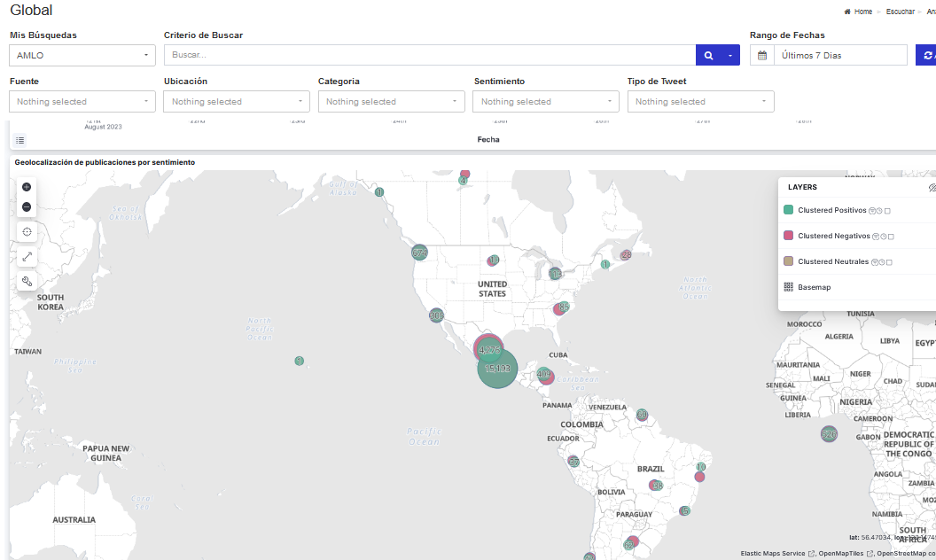Click filter icon on Clustered Neutrales
Image resolution: width=936 pixels, height=560 pixels.
point(875,262)
